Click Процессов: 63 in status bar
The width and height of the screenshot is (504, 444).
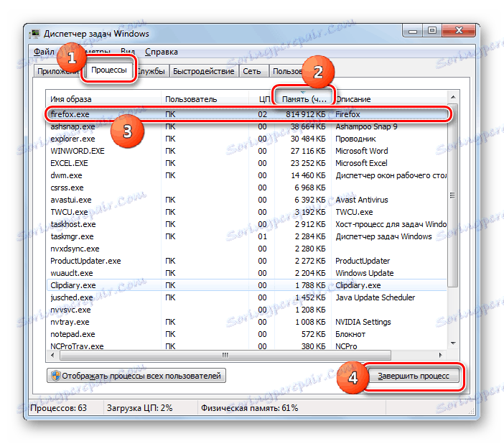pos(58,408)
